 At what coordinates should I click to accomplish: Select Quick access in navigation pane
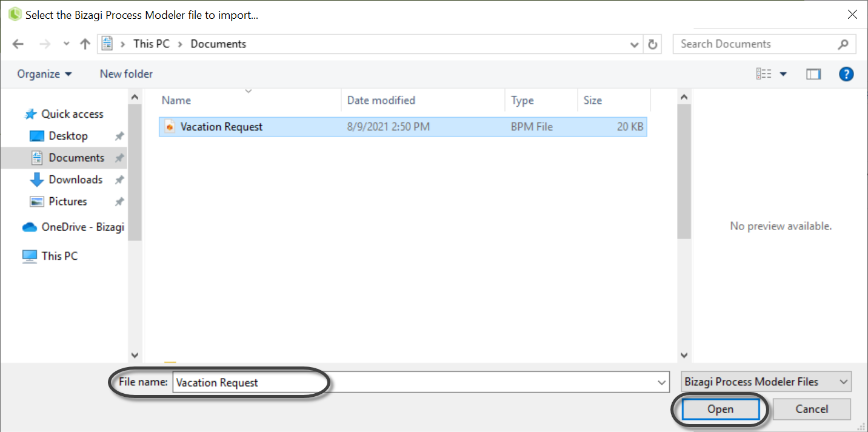point(64,114)
